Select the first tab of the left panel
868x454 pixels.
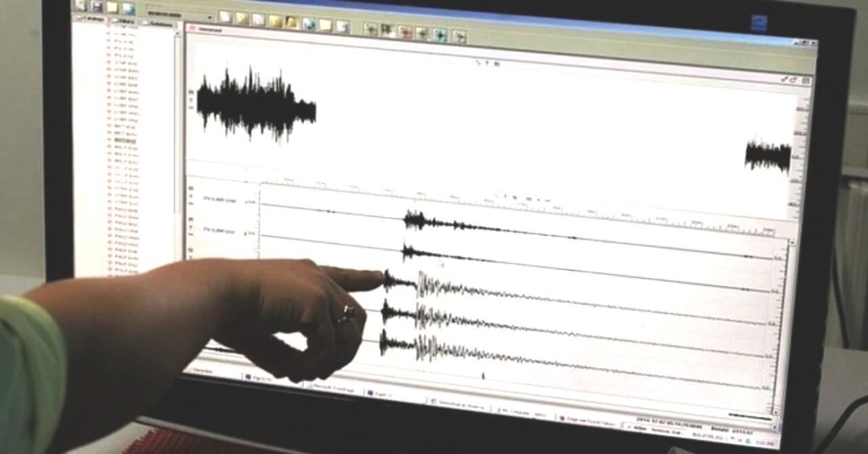tap(91, 19)
